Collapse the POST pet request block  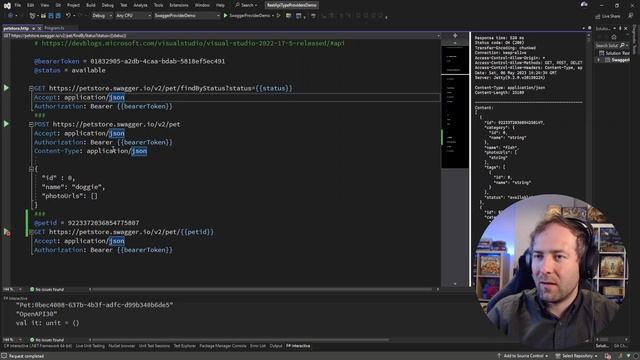[x=31, y=124]
